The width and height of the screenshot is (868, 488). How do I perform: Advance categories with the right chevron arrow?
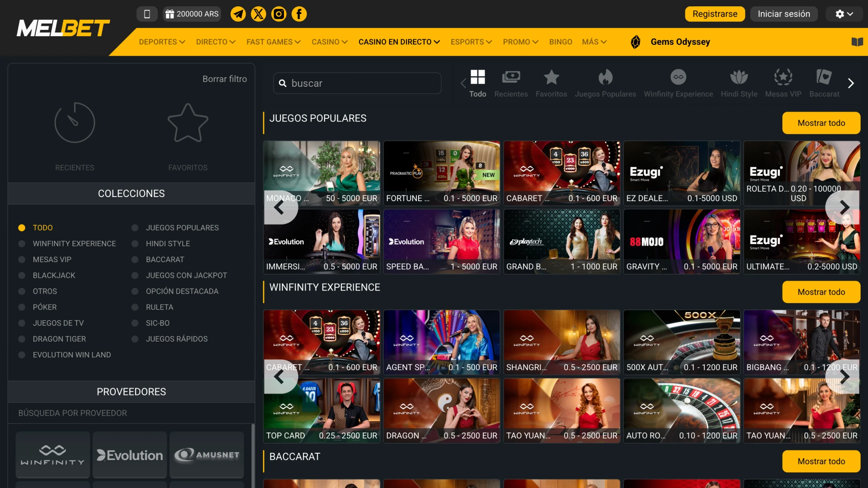[851, 83]
